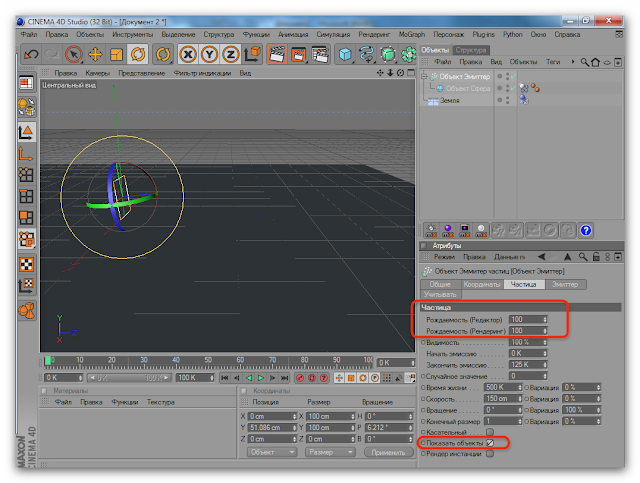Open the Камеры viewport menu
The width and height of the screenshot is (640, 483).
[98, 73]
